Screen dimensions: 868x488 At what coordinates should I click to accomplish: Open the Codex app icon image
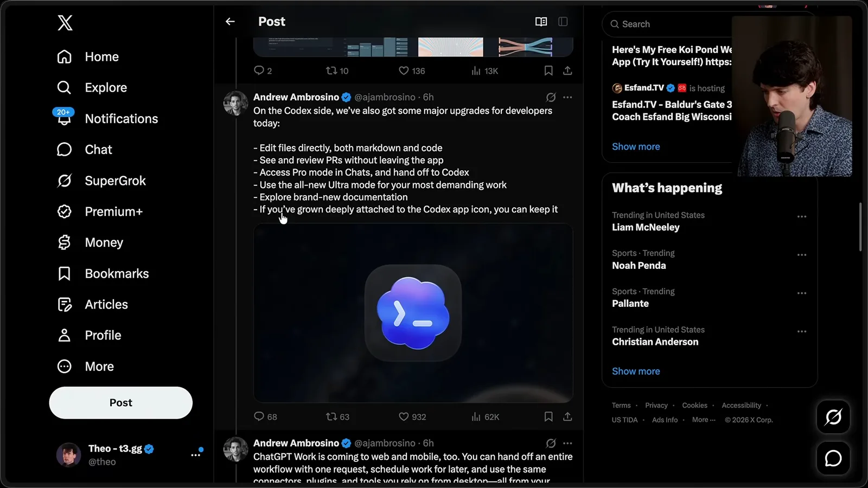click(x=413, y=313)
